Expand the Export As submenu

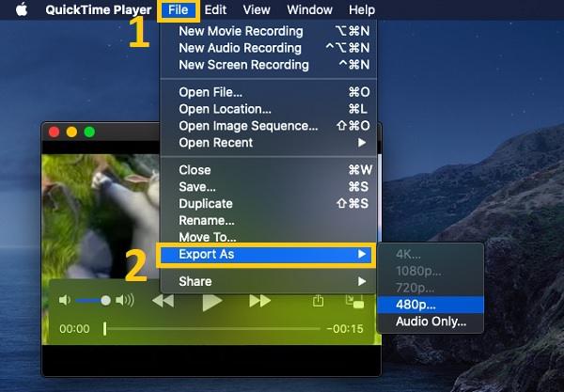[266, 255]
